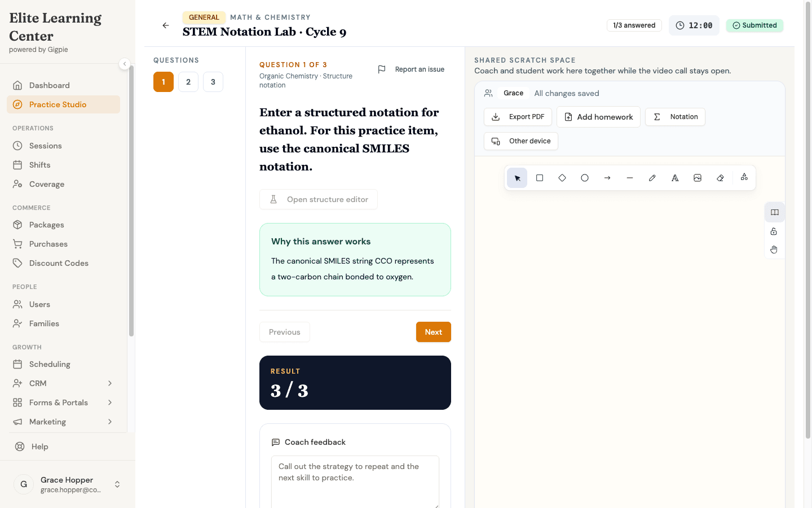Image resolution: width=812 pixels, height=508 pixels.
Task: Open the extra shapes tool
Action: pos(744,177)
